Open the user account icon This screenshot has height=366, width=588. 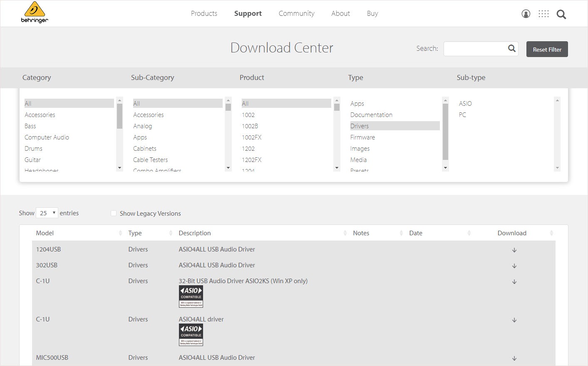pyautogui.click(x=526, y=14)
